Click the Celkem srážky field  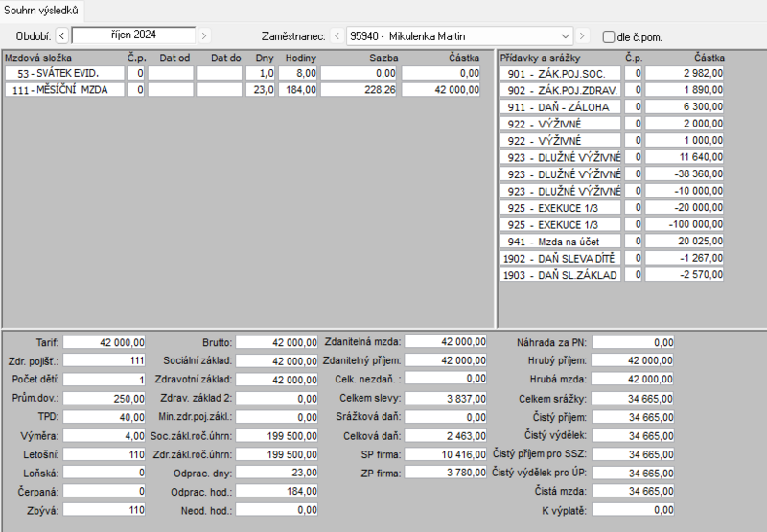click(633, 399)
